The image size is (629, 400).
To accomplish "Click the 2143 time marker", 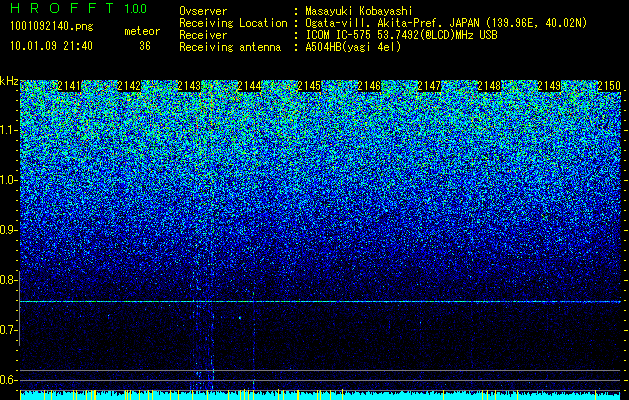I will point(189,86).
